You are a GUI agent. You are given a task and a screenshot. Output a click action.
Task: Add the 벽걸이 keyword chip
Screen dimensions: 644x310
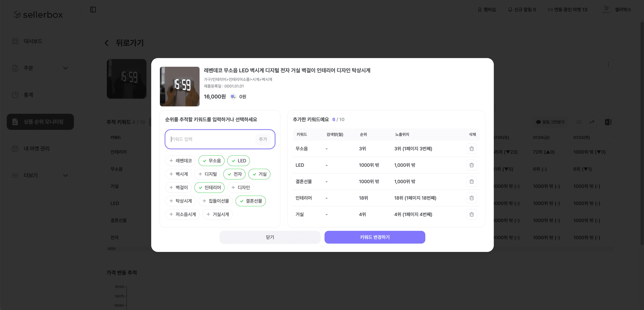pyautogui.click(x=178, y=187)
